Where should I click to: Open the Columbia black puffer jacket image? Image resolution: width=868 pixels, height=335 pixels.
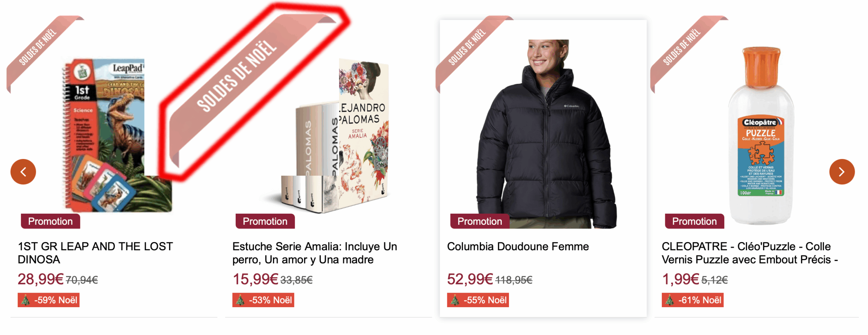pos(547,134)
